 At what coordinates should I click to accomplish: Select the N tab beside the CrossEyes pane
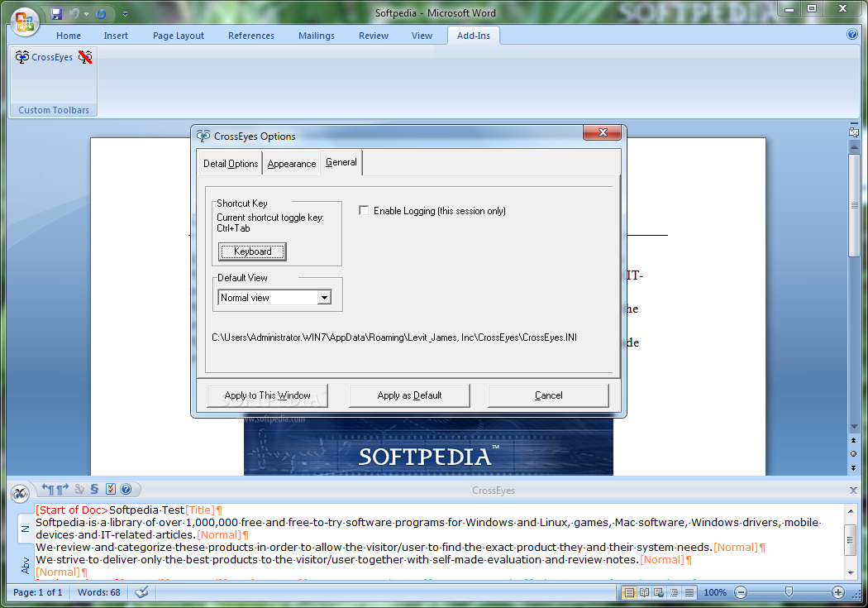click(25, 529)
